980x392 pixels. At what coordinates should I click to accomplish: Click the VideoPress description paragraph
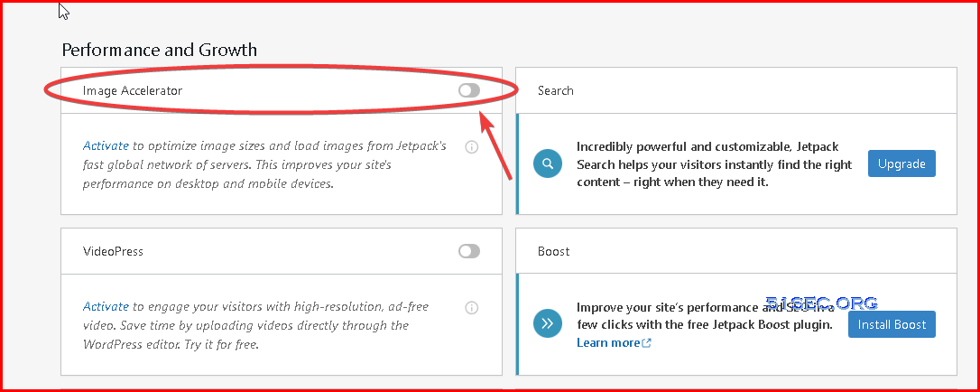tap(255, 326)
